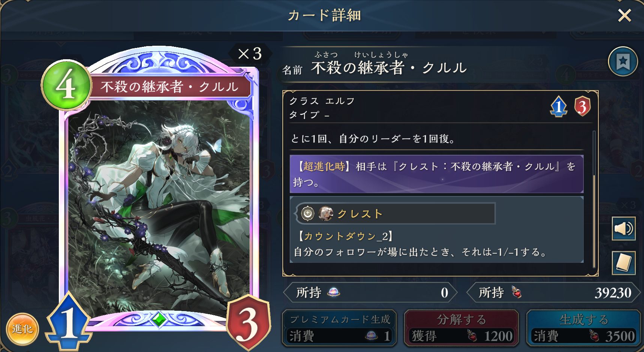
Task: Click the 生成する button
Action: coord(584,328)
